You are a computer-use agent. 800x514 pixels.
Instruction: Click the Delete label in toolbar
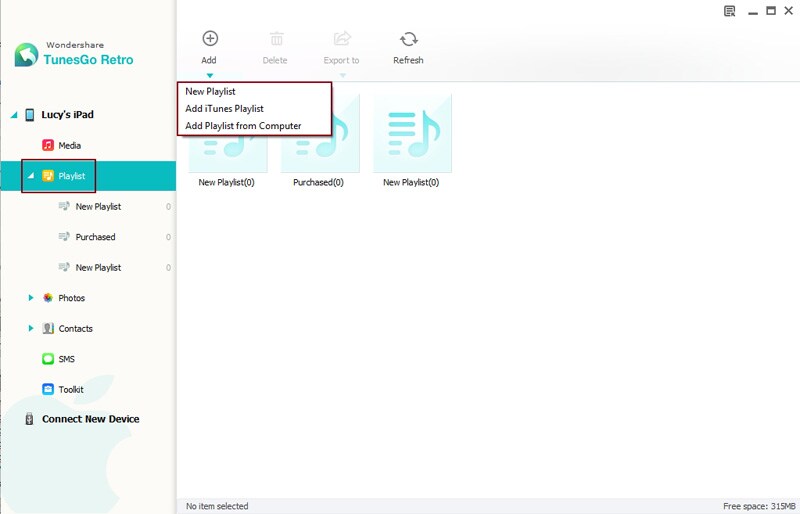click(x=275, y=60)
